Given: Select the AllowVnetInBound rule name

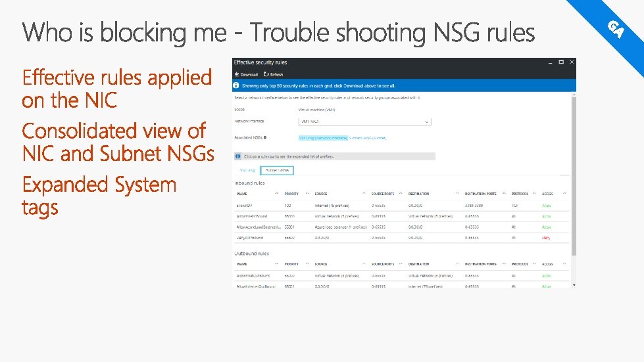Looking at the screenshot, I should [252, 216].
